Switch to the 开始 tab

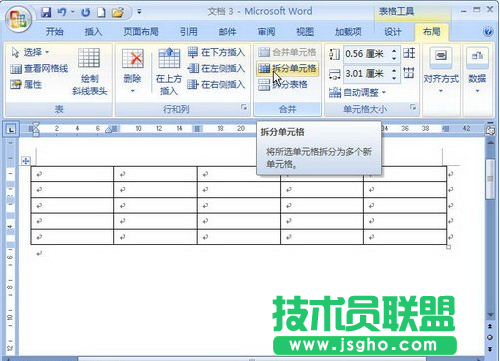(x=55, y=32)
